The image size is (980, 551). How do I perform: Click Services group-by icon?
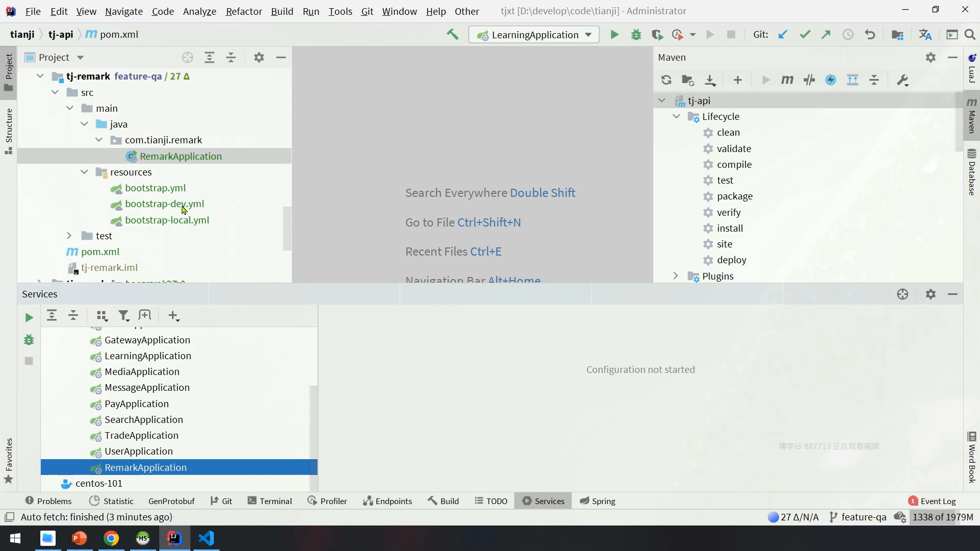(x=102, y=316)
